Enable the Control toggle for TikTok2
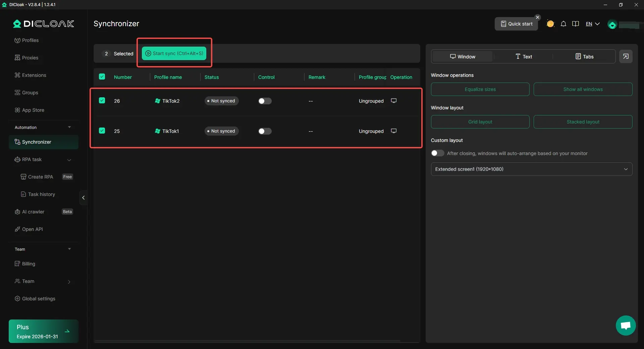 coord(265,101)
